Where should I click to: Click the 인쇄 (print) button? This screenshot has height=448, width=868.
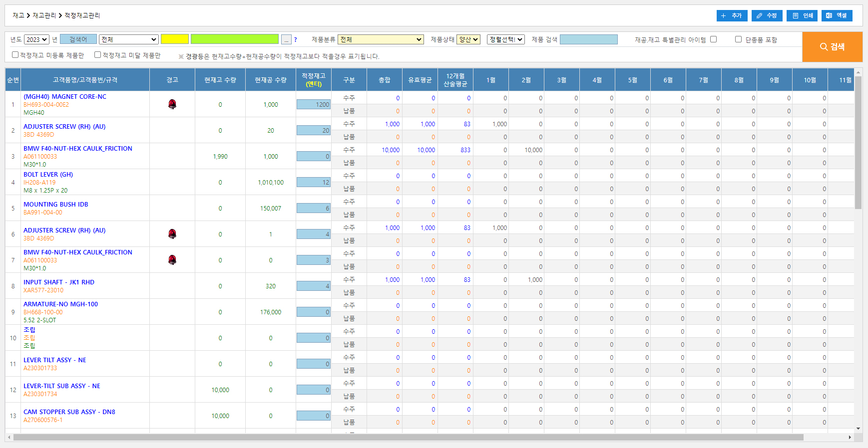pos(802,15)
